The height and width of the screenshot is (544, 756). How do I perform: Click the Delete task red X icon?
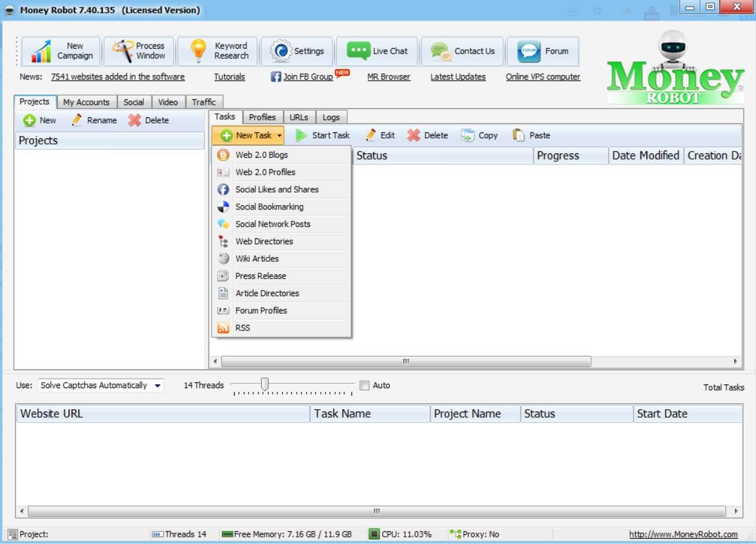click(x=414, y=135)
